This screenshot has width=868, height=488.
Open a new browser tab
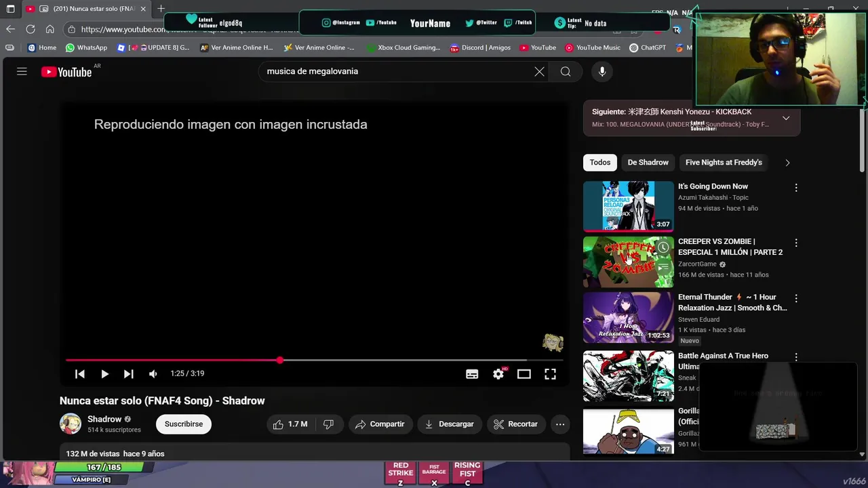pos(161,9)
